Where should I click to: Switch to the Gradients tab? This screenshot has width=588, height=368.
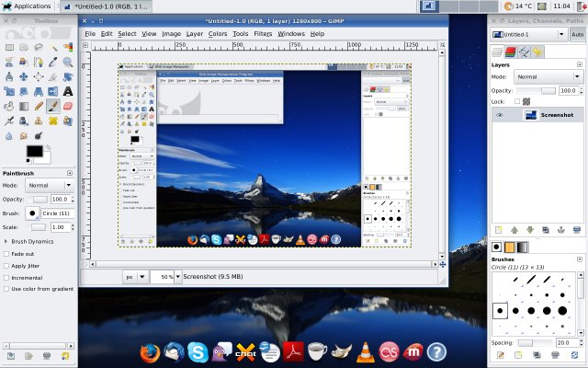(522, 247)
